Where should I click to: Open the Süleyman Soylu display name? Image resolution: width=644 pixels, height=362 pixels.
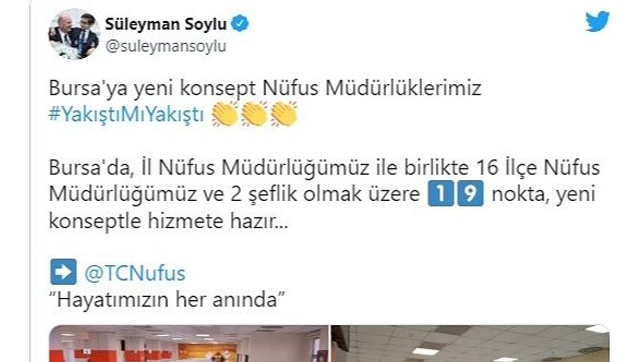[166, 24]
